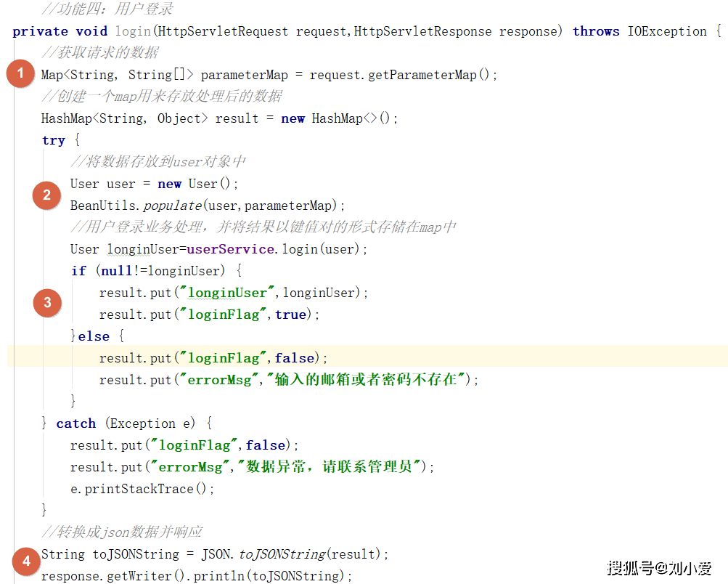This screenshot has height=584, width=728.
Task: Click the comment '//将数据存放到user对象中'
Action: pyautogui.click(x=158, y=162)
